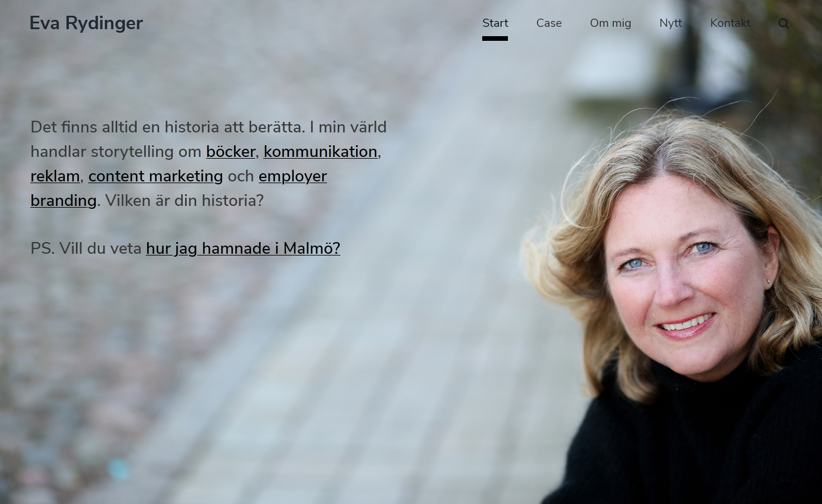Open the reklam link
This screenshot has height=504, width=822.
55,176
